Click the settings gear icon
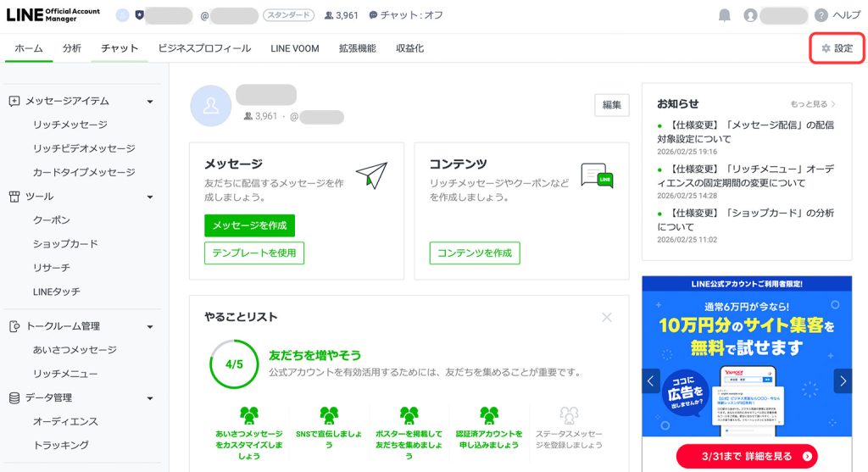 coord(826,48)
